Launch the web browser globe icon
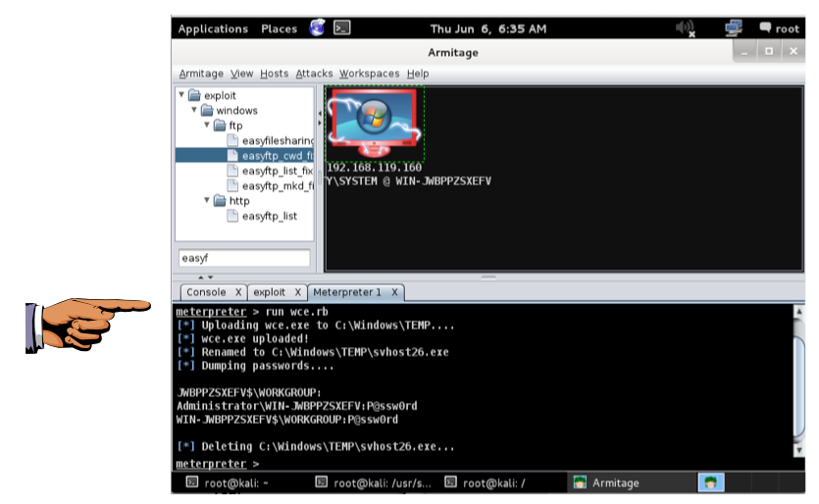The height and width of the screenshot is (504, 819). point(317,27)
